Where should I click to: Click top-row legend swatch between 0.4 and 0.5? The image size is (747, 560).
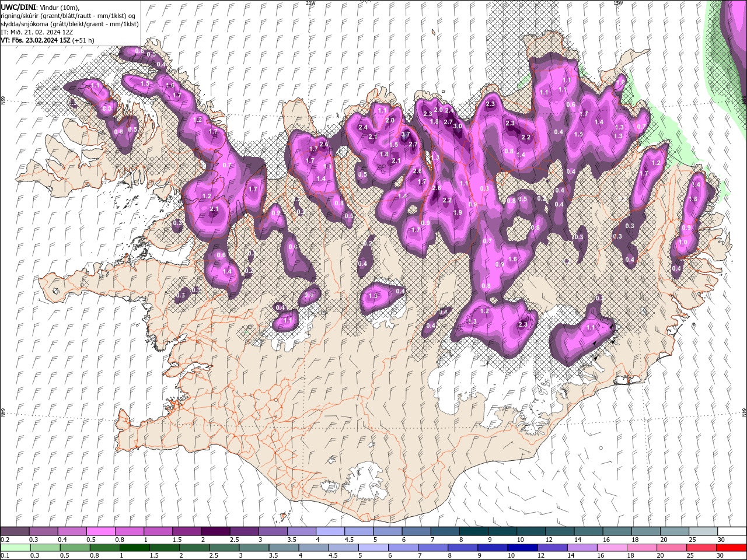pos(72,531)
